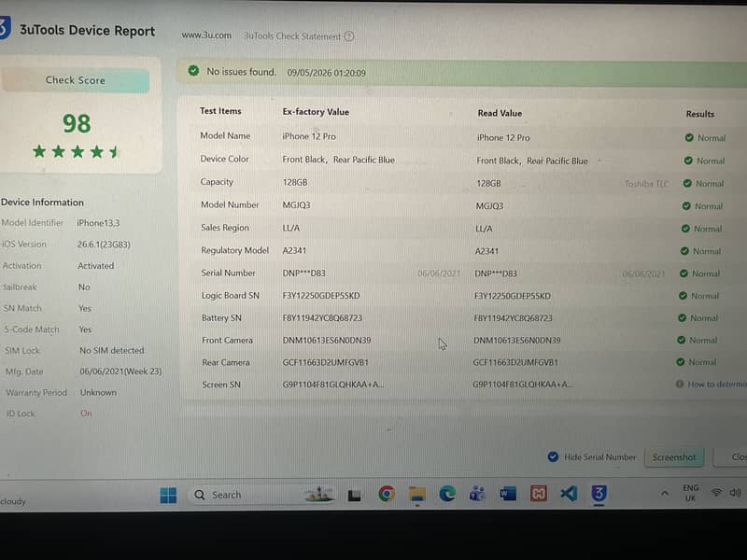Click the Toshiba TLC capacity note
Viewport: 747px width, 560px height.
(x=646, y=184)
